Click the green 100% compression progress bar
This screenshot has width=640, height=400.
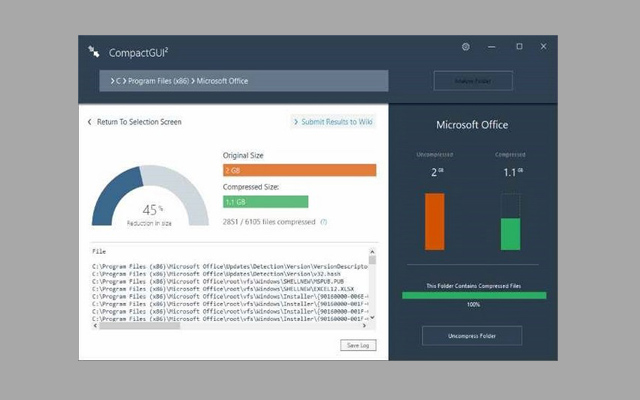click(473, 295)
